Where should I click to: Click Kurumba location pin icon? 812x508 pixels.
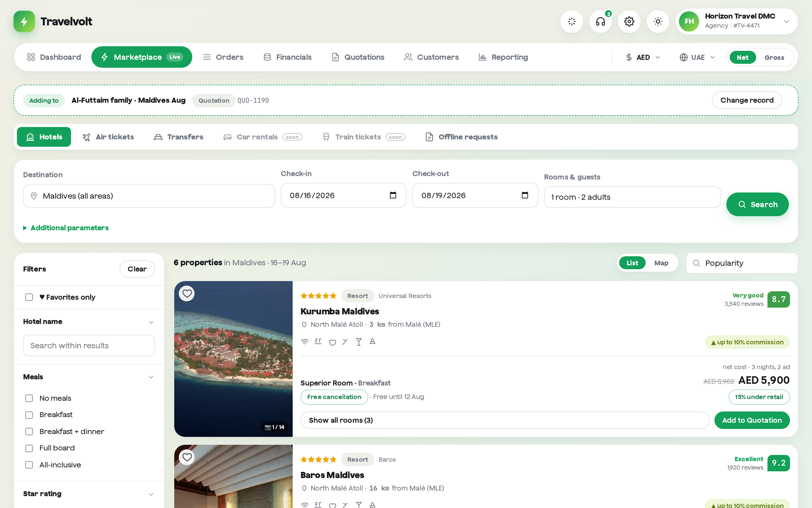pos(304,325)
